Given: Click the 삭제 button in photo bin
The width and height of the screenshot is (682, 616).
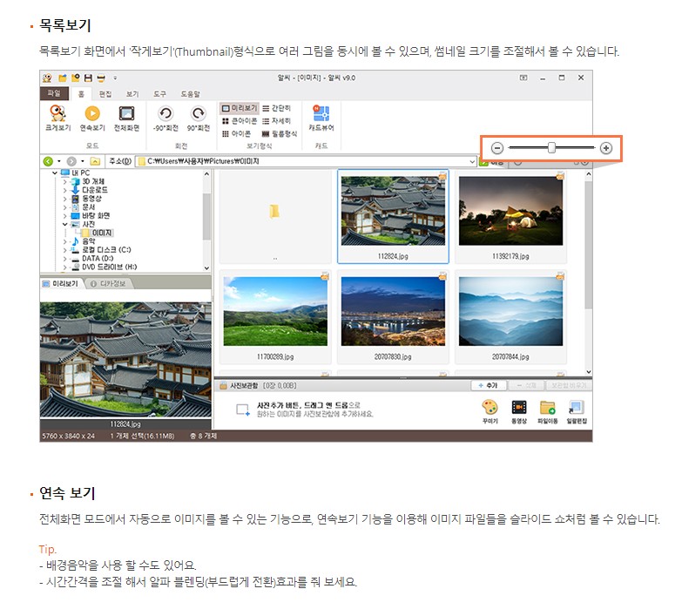Looking at the screenshot, I should (527, 386).
